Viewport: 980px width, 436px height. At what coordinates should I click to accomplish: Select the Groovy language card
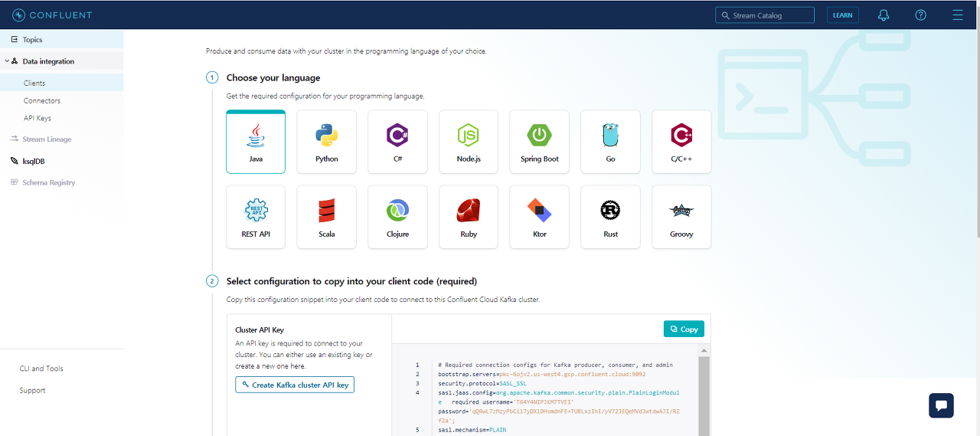[681, 217]
